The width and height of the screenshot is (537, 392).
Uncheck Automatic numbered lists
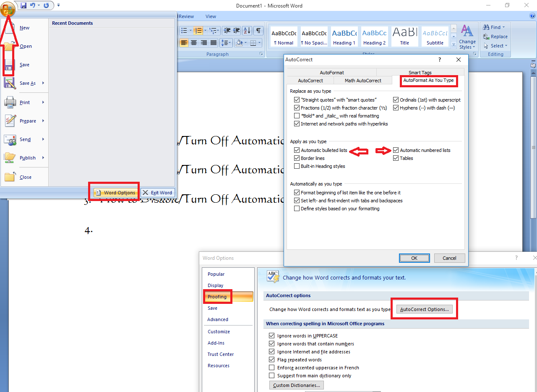click(396, 150)
